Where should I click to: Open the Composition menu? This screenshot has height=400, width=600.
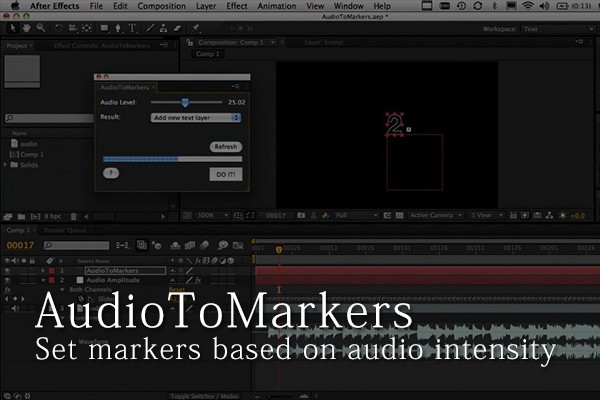coord(161,6)
